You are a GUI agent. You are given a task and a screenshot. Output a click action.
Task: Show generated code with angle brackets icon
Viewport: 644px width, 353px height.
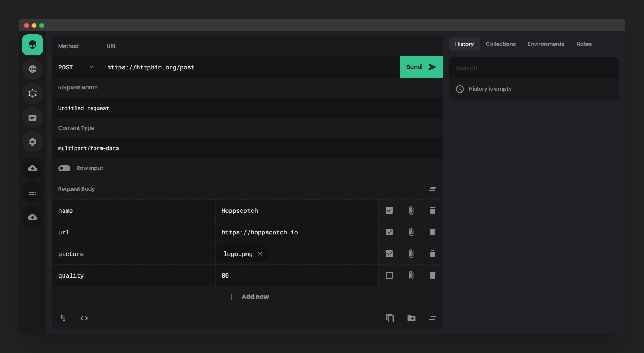tap(84, 318)
